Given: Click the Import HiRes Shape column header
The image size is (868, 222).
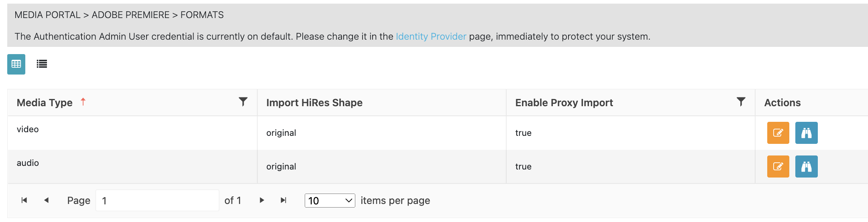Looking at the screenshot, I should [314, 103].
